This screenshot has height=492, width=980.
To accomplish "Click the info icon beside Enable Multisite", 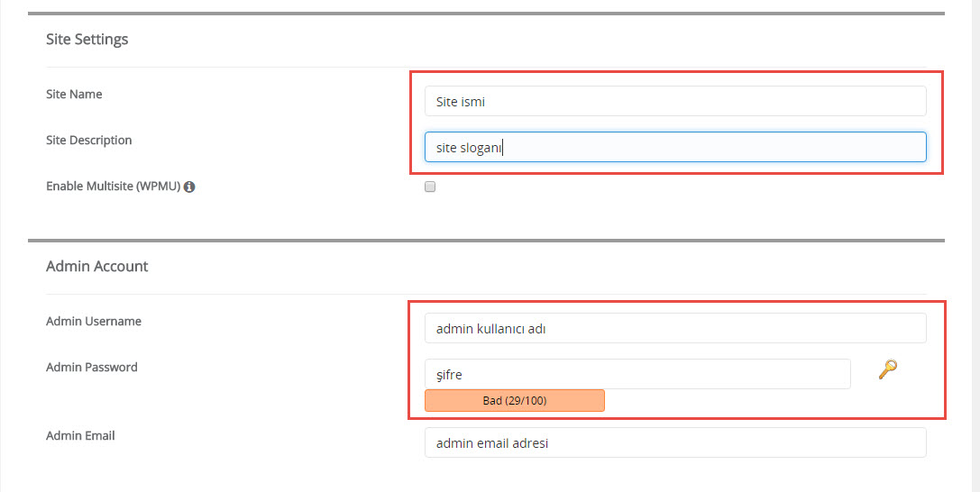I will pos(189,187).
